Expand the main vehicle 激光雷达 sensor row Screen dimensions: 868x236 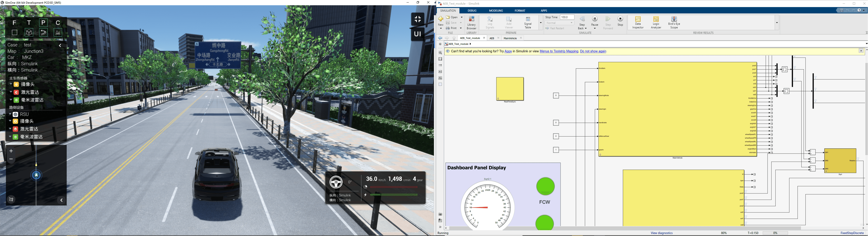click(11, 92)
